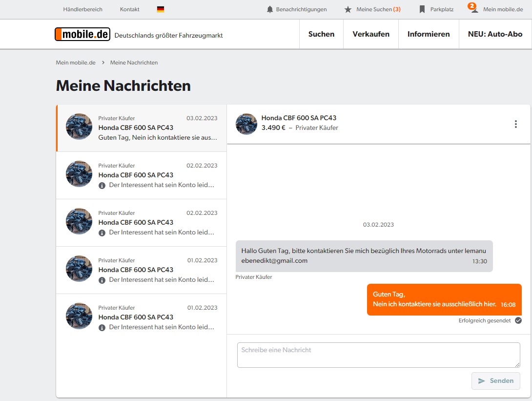Go to NEU: Auto-Abo
Viewport: 532px width, 401px height.
pos(495,34)
